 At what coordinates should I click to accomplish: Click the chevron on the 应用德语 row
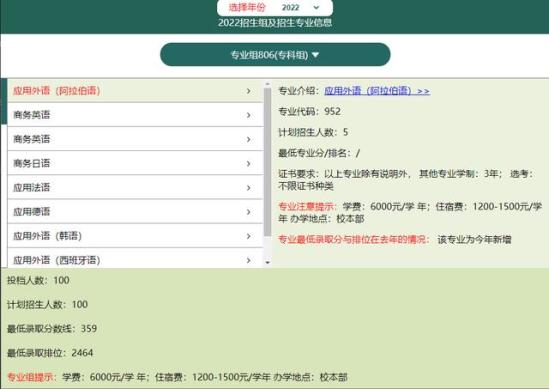tap(249, 212)
